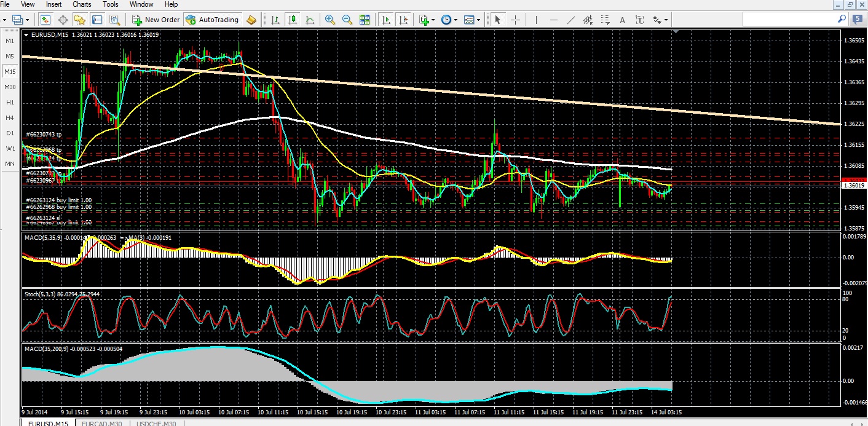The height and width of the screenshot is (426, 868).
Task: Open MetaEditor via the yellow book icon
Action: 251,20
